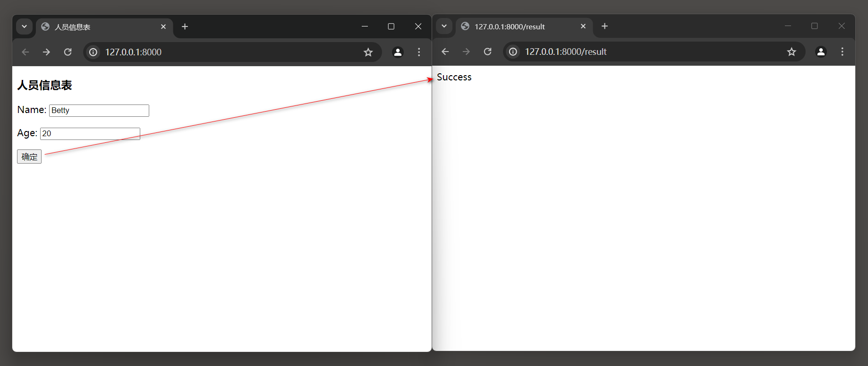Image resolution: width=868 pixels, height=366 pixels.
Task: Open profile icon in left browser window
Action: click(x=398, y=52)
